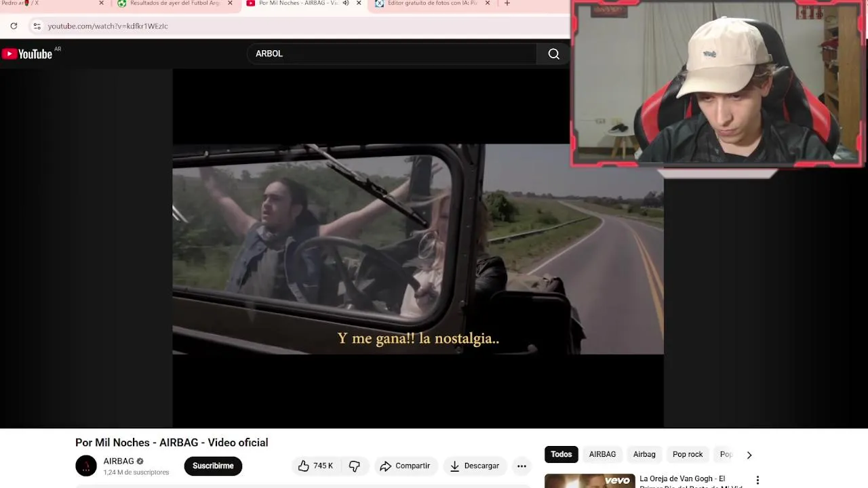Click the video title Por Mil Noches

click(172, 443)
